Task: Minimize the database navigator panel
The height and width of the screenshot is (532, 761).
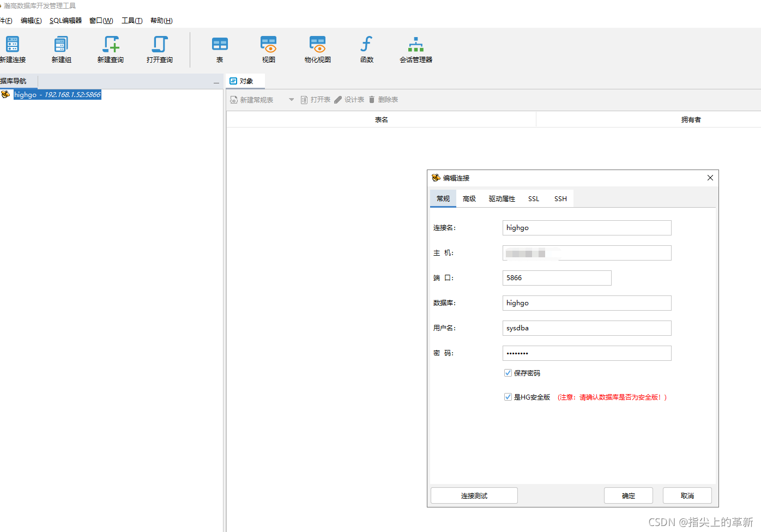Action: (x=216, y=82)
